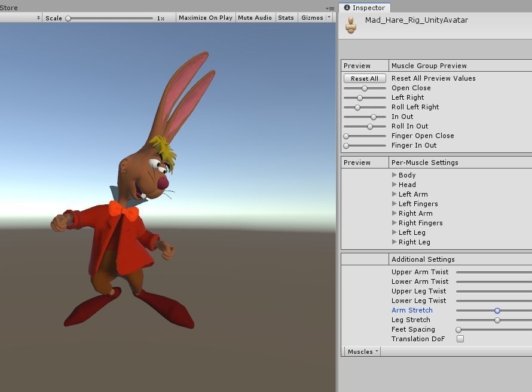
Task: Click the Upper Leg Twist slider
Action: (x=494, y=291)
